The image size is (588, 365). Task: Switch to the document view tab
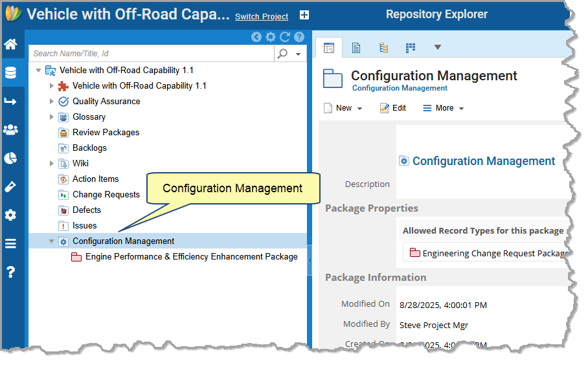click(356, 47)
